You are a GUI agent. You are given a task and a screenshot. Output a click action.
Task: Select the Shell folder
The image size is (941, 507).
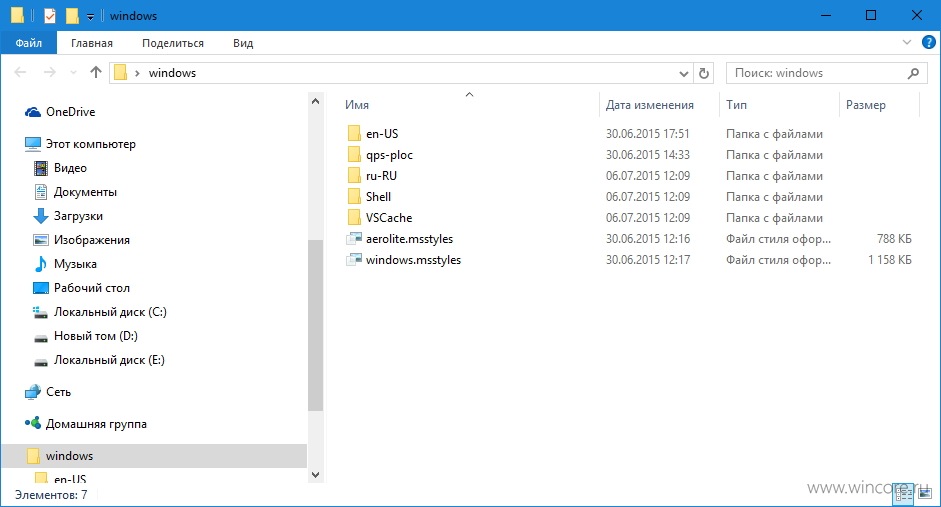click(369, 197)
